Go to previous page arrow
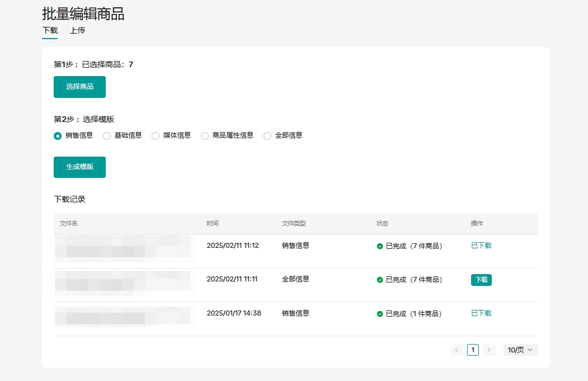 pyautogui.click(x=457, y=350)
